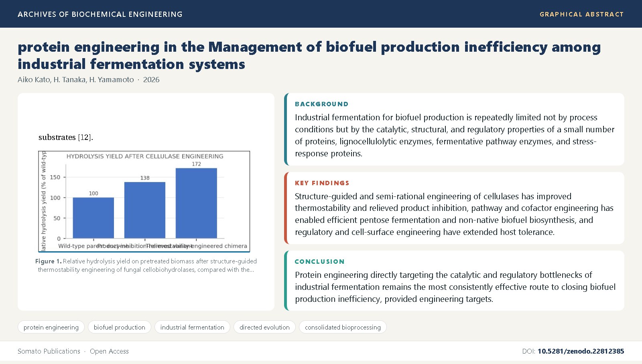Click the 'Archives of Biochemical Engineering' journal name

point(100,14)
